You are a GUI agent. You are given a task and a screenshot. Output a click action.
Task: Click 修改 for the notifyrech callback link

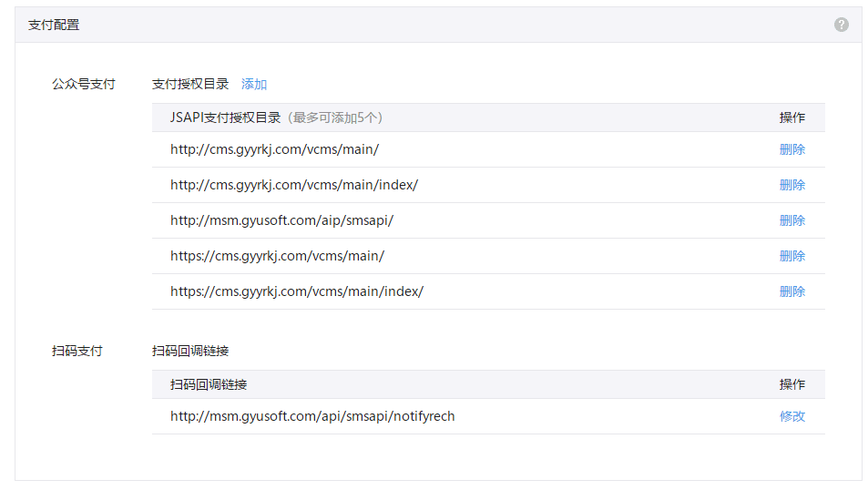[x=792, y=416]
